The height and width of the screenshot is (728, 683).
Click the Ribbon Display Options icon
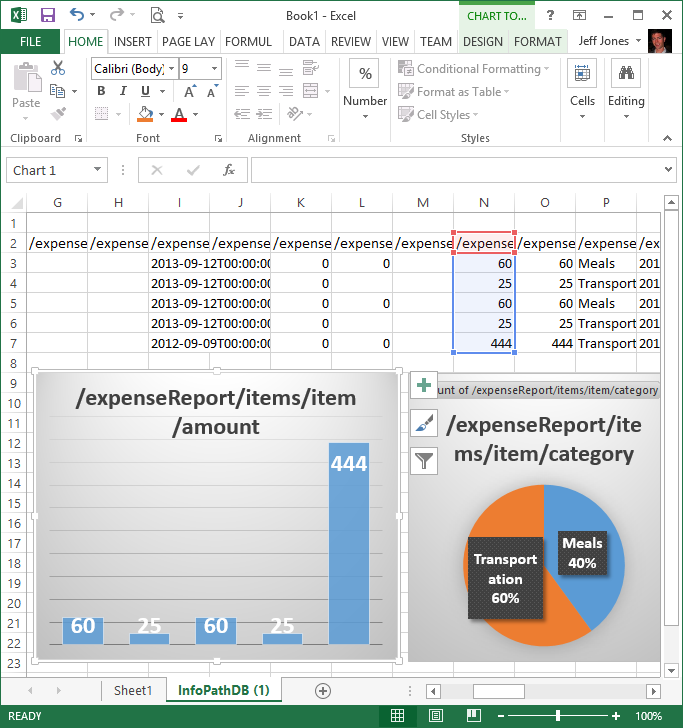(579, 15)
